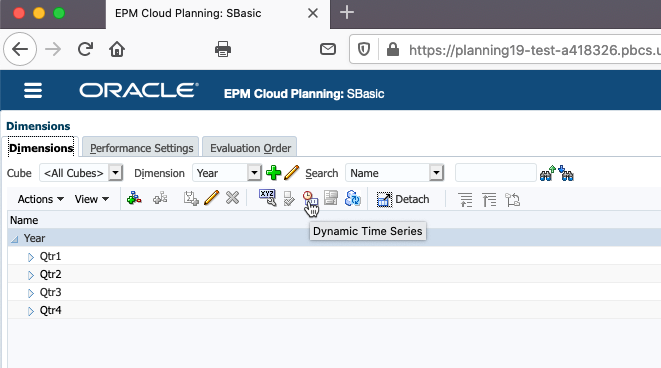Search up with binoculars green arrow icon
The width and height of the screenshot is (661, 368).
tap(548, 173)
